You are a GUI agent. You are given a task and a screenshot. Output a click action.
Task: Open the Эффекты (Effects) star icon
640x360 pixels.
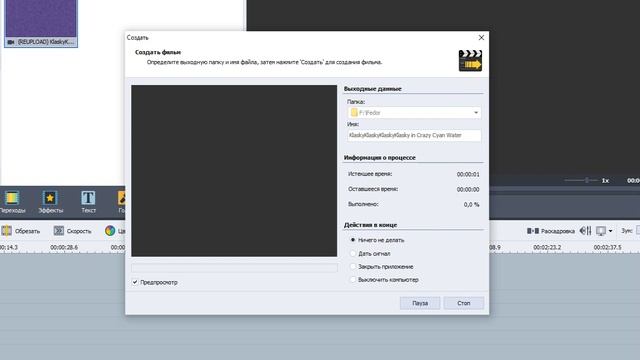click(x=50, y=198)
